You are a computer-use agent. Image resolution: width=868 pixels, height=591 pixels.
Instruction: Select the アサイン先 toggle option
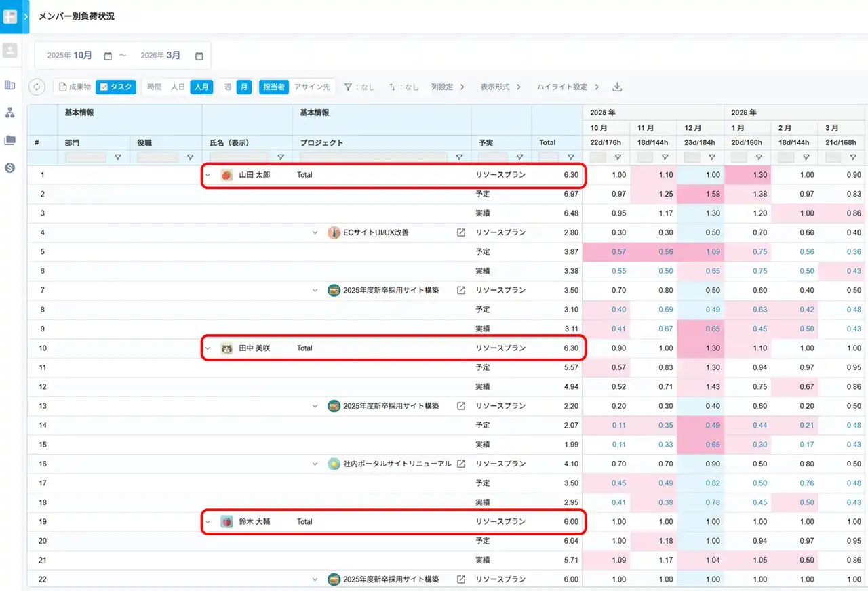point(311,87)
